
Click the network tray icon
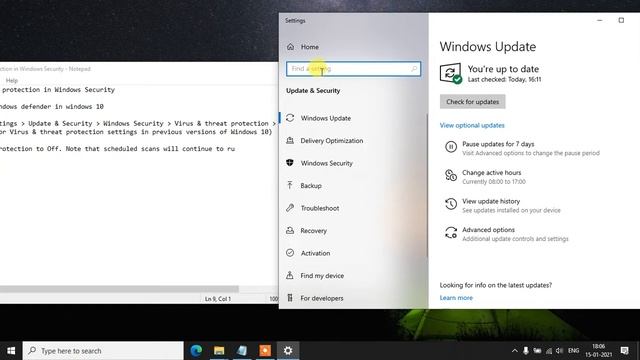[x=549, y=351]
